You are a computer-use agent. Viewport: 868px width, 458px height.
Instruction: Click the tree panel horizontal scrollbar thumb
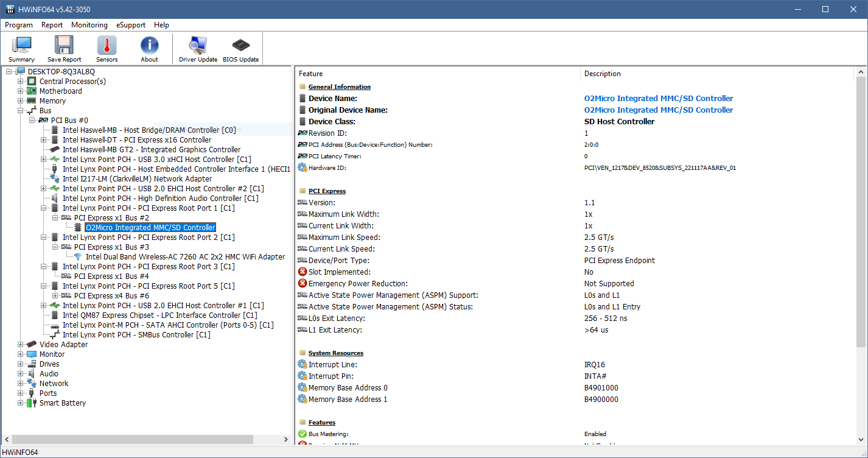133,439
